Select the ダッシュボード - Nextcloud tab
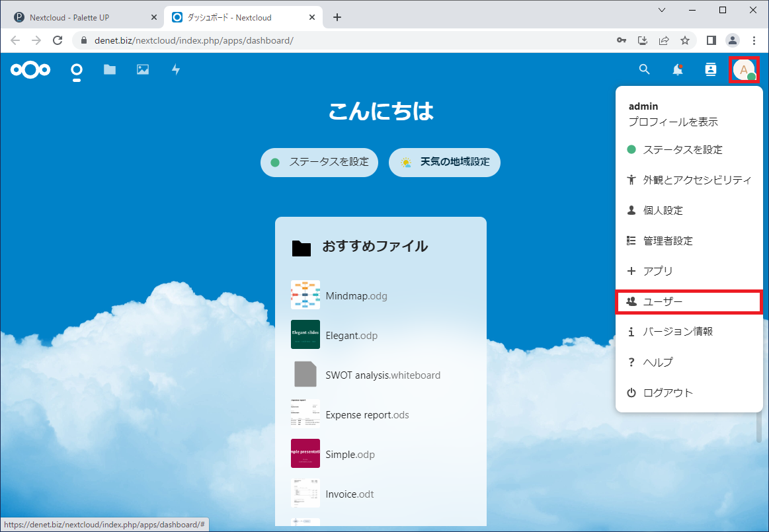The width and height of the screenshot is (769, 532). click(x=243, y=17)
